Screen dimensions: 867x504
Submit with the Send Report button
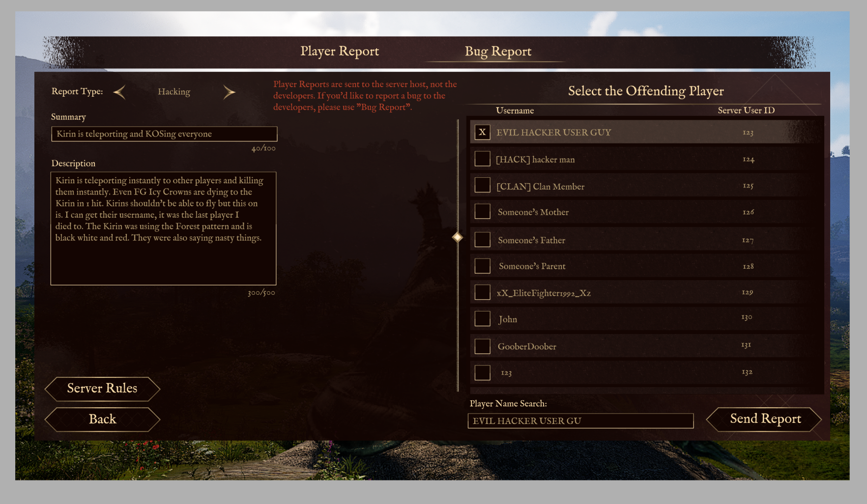pyautogui.click(x=764, y=419)
